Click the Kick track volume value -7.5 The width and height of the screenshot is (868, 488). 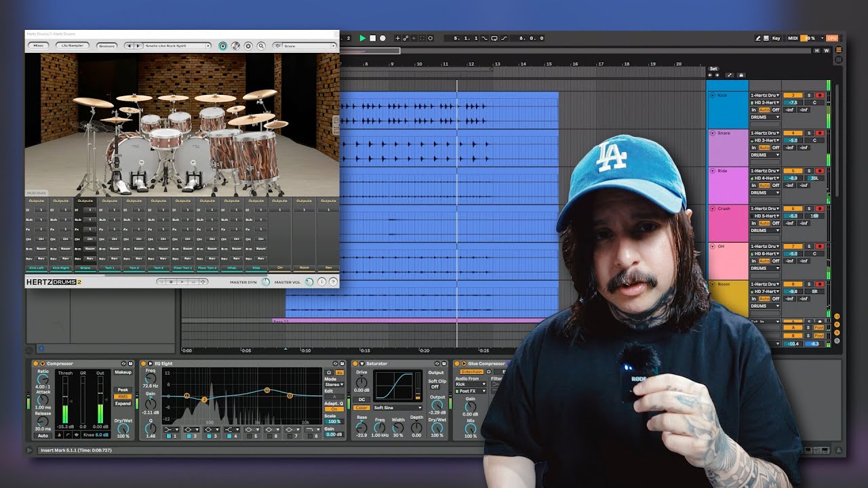pyautogui.click(x=792, y=103)
